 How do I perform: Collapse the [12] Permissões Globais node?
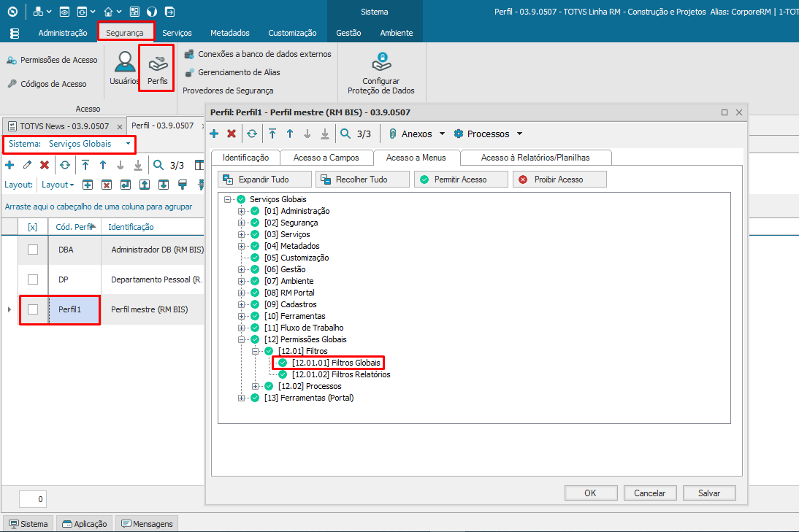pyautogui.click(x=242, y=339)
